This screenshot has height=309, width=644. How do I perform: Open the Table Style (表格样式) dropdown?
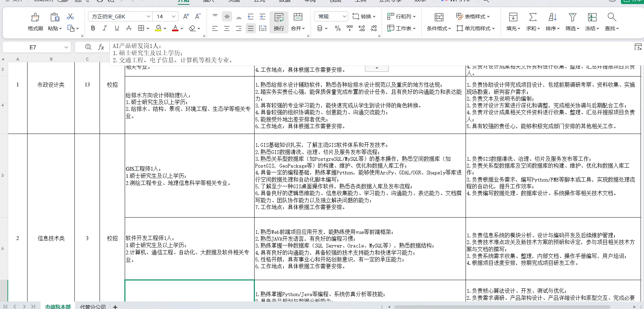click(473, 16)
